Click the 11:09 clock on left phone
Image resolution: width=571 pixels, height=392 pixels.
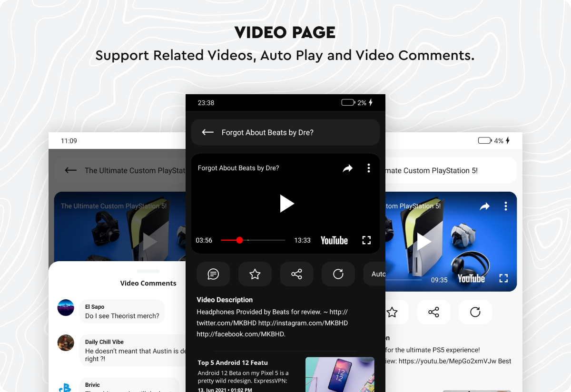click(x=69, y=141)
